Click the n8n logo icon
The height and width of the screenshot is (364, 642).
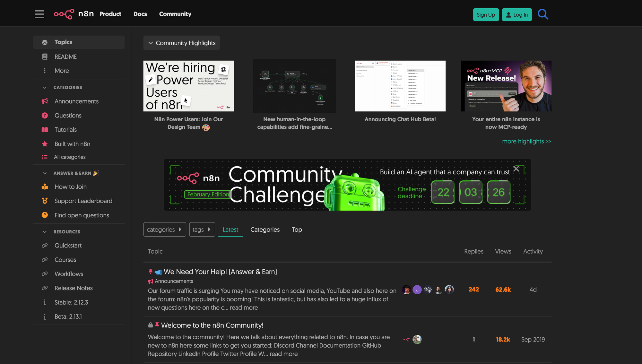pyautogui.click(x=64, y=14)
